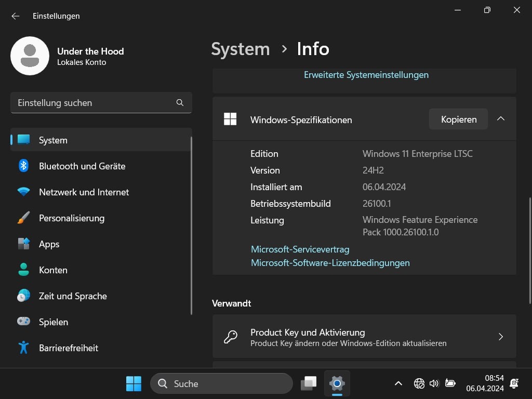Click the key icon beside Product Key und Aktivierung
The width and height of the screenshot is (532, 399).
point(231,337)
